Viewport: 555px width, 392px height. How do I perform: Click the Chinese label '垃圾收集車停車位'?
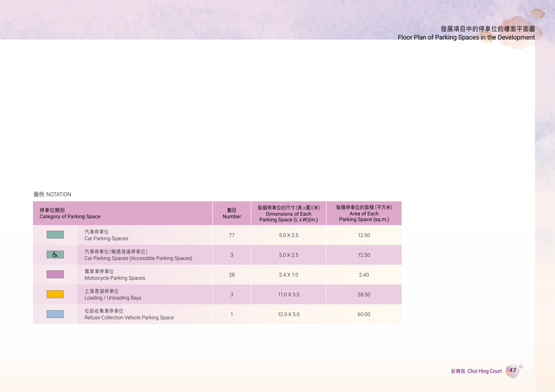pos(104,311)
